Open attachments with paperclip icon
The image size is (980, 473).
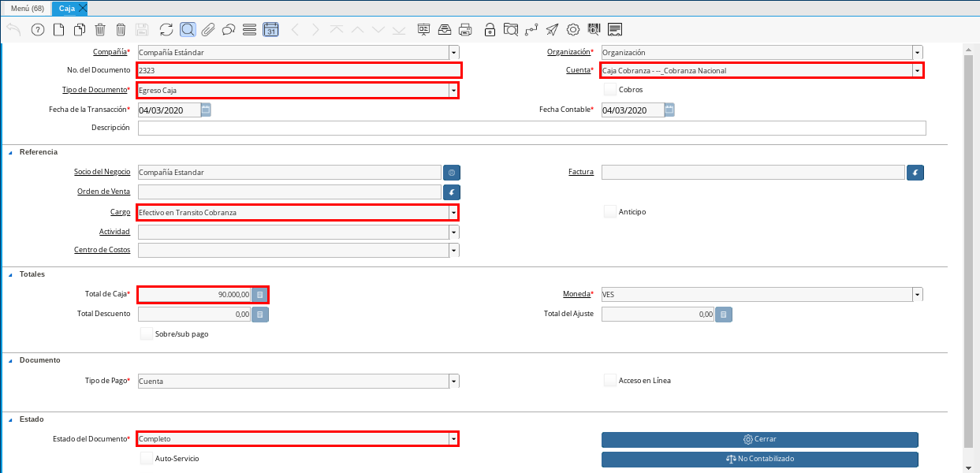208,30
